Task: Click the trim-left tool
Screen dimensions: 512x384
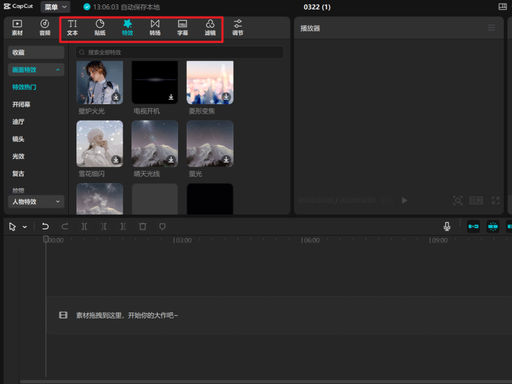Action: coord(104,227)
